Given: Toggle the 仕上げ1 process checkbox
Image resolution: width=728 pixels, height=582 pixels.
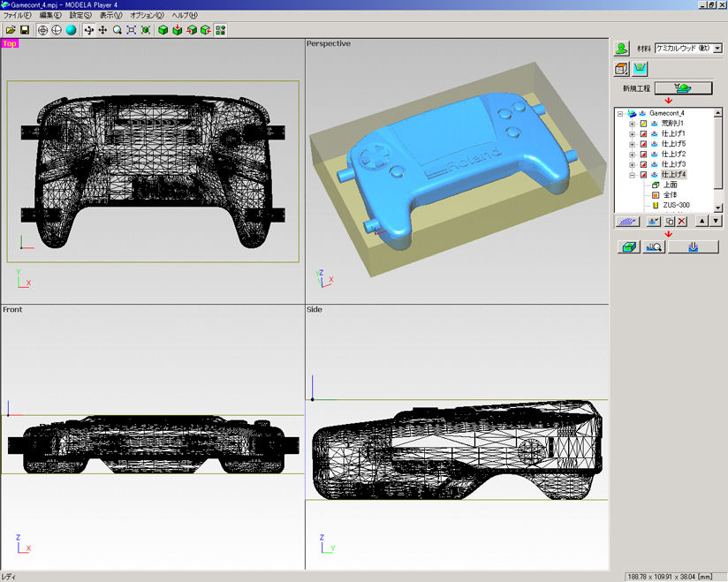Looking at the screenshot, I should click(x=642, y=133).
